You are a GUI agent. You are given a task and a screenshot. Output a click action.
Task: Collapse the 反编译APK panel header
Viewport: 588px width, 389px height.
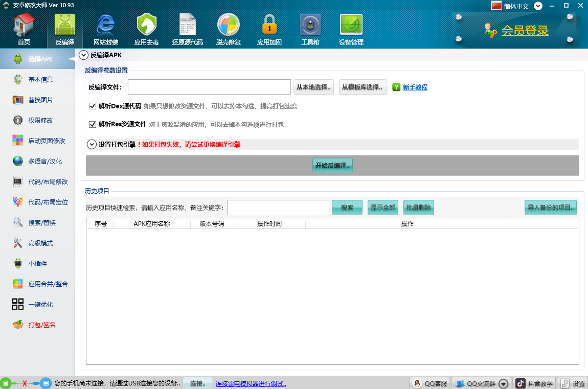coord(84,55)
